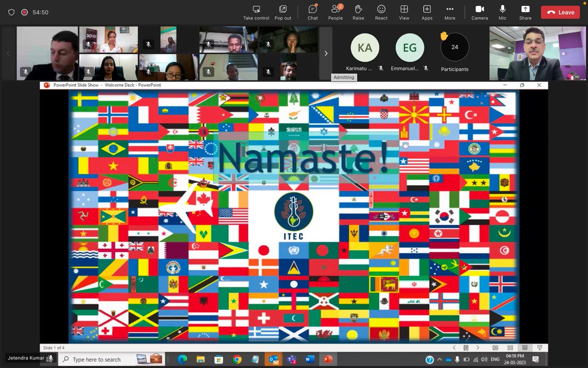The image size is (588, 368).
Task: Restore down the PowerPoint slide show window
Action: click(x=522, y=85)
